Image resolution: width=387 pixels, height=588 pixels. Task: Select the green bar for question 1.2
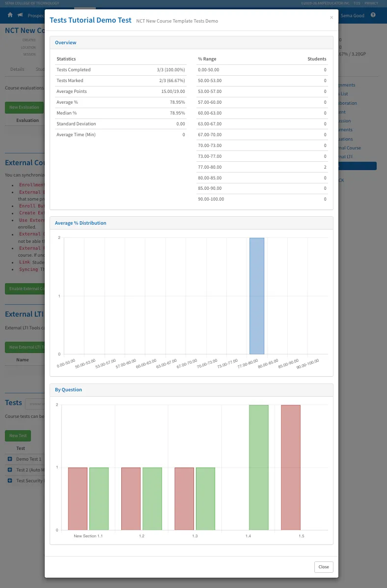[x=152, y=499]
